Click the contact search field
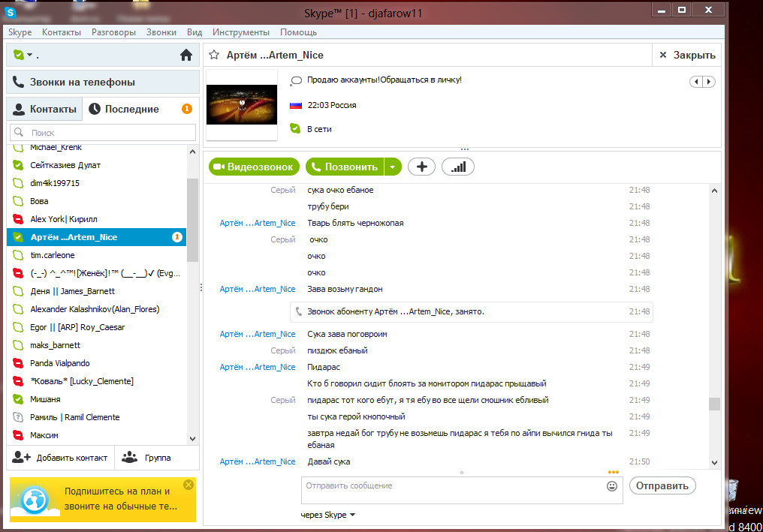This screenshot has width=763, height=532. (103, 132)
